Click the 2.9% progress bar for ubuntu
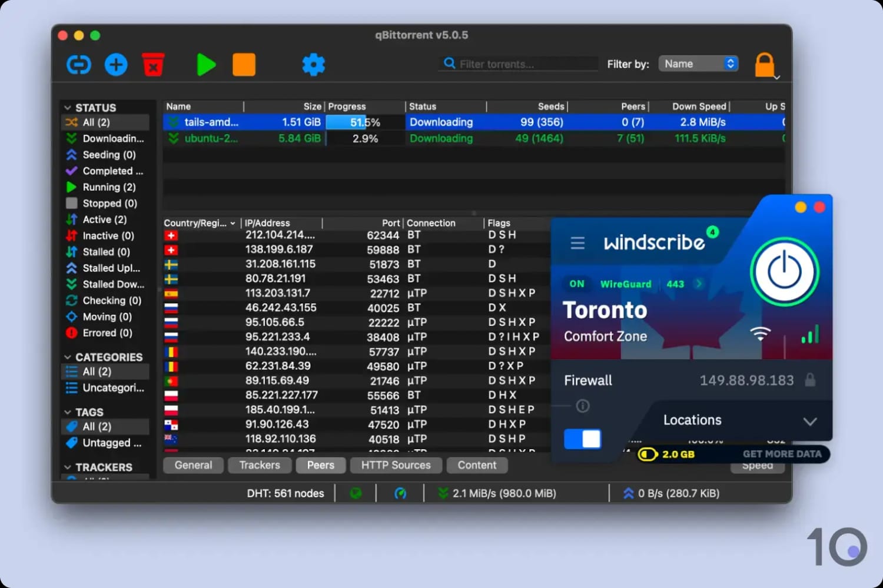This screenshot has height=588, width=883. [x=365, y=138]
